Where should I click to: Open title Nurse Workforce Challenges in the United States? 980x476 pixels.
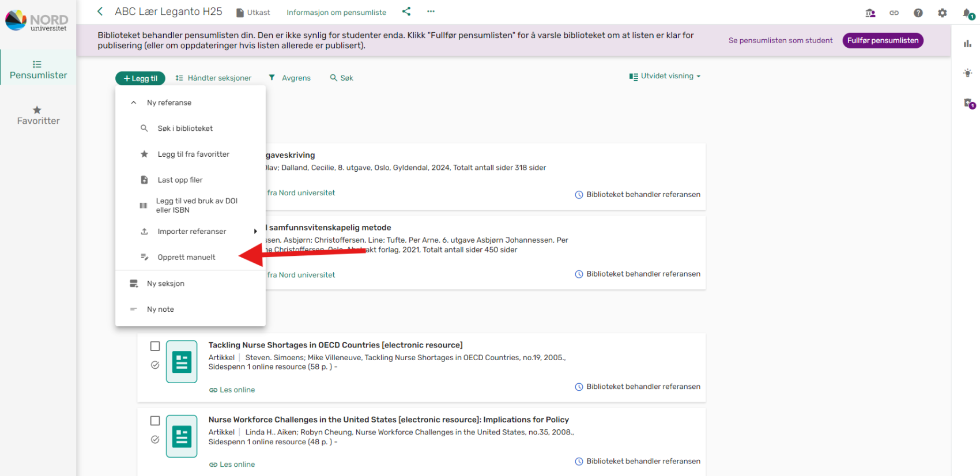tap(389, 420)
